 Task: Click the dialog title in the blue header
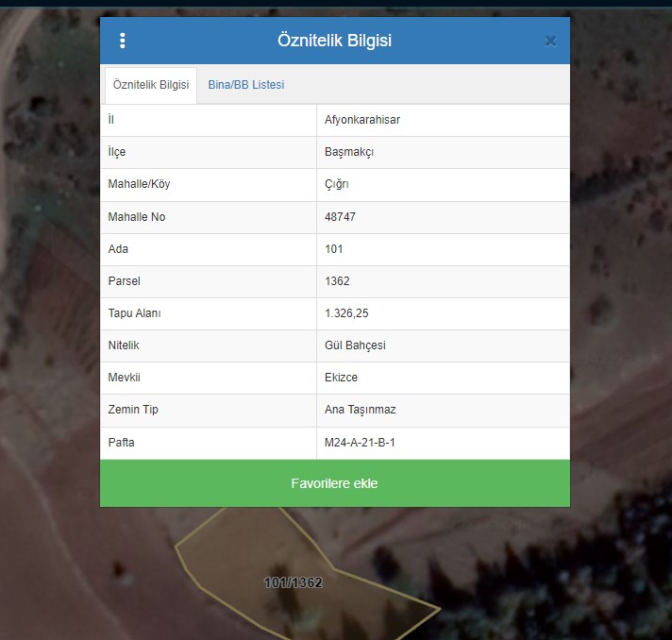(334, 41)
